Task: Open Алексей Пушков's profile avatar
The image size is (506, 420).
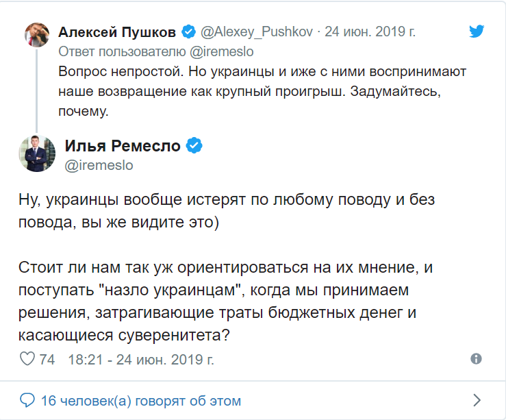Action: click(36, 33)
